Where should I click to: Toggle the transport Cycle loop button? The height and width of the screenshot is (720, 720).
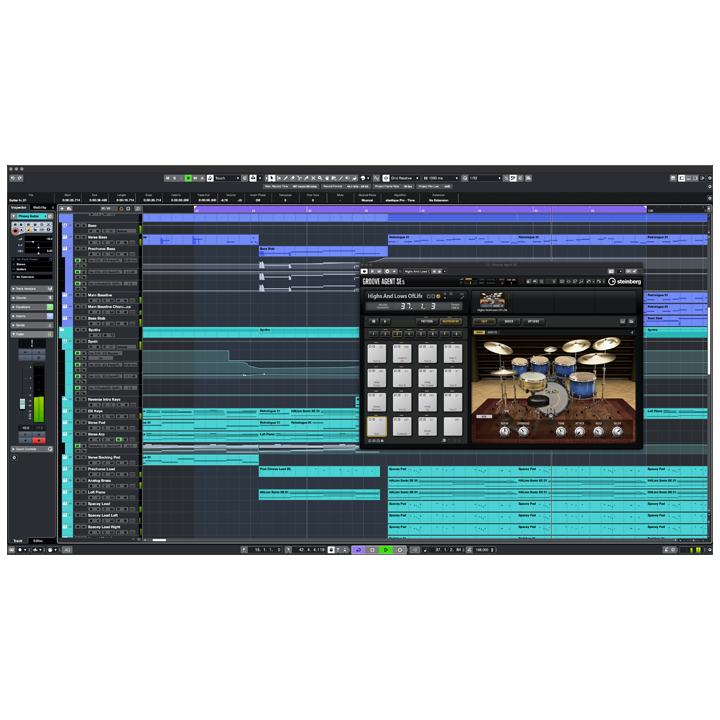pyautogui.click(x=358, y=550)
